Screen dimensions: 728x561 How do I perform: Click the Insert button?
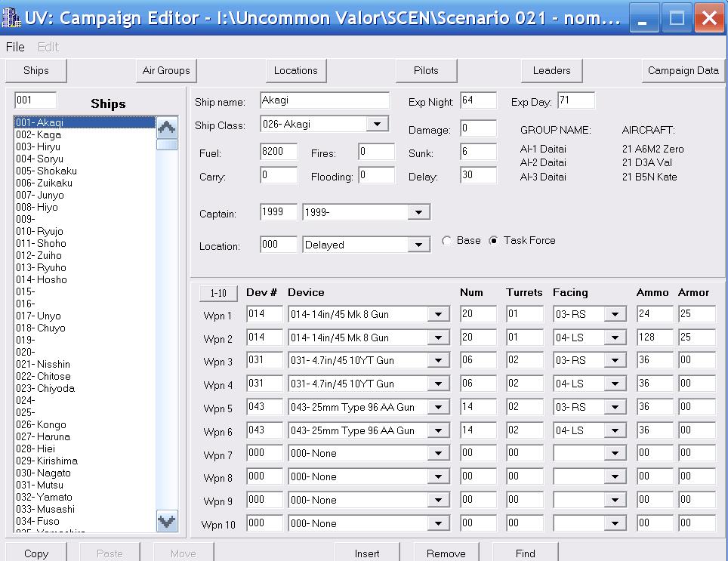367,553
